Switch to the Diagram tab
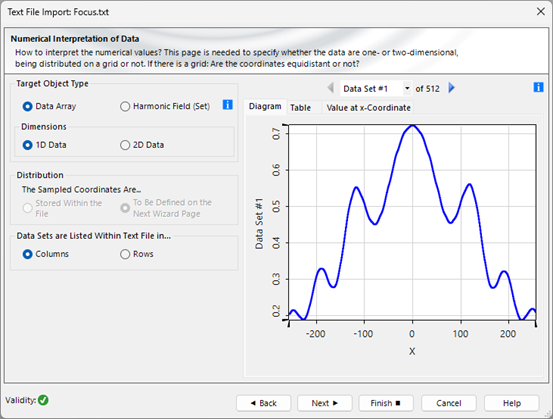 point(265,107)
